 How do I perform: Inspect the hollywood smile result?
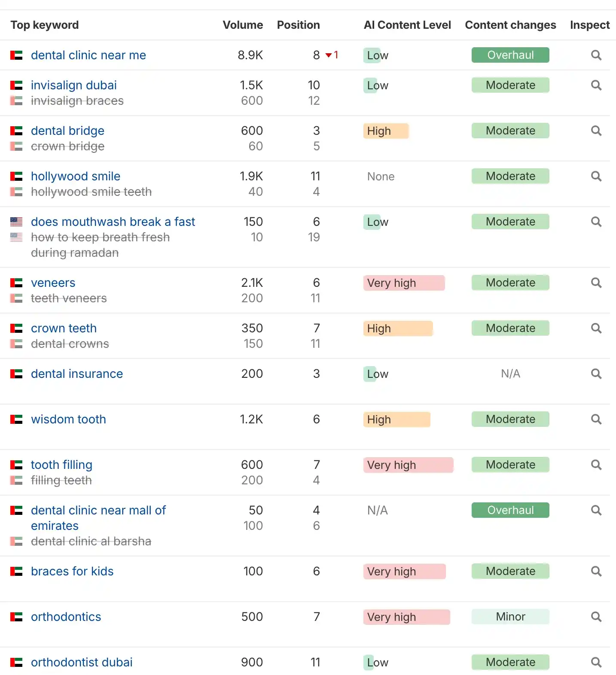point(596,176)
